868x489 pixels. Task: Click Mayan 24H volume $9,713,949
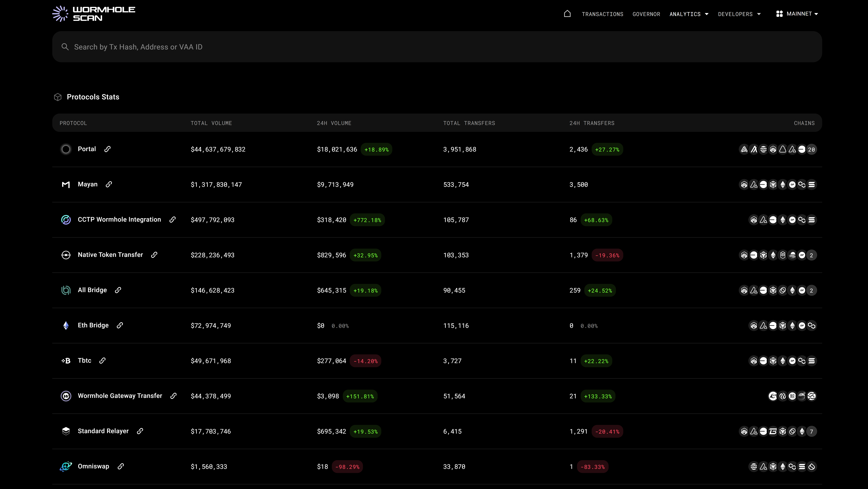335,185
